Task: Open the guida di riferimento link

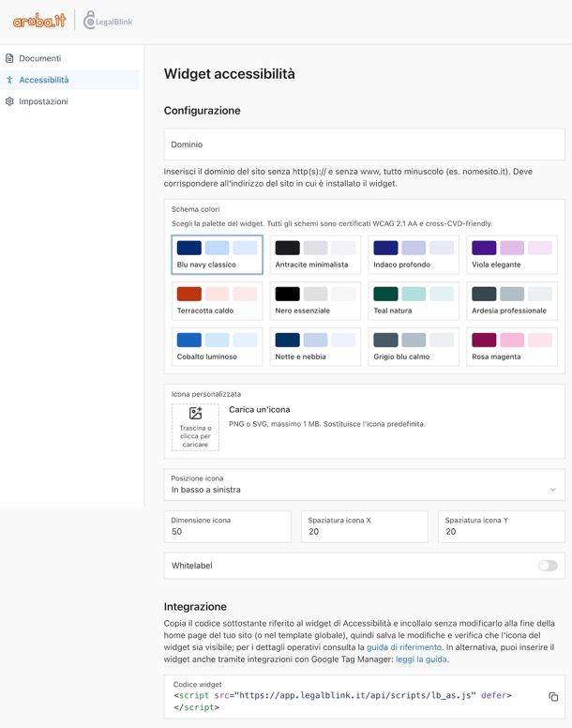Action: [x=404, y=647]
